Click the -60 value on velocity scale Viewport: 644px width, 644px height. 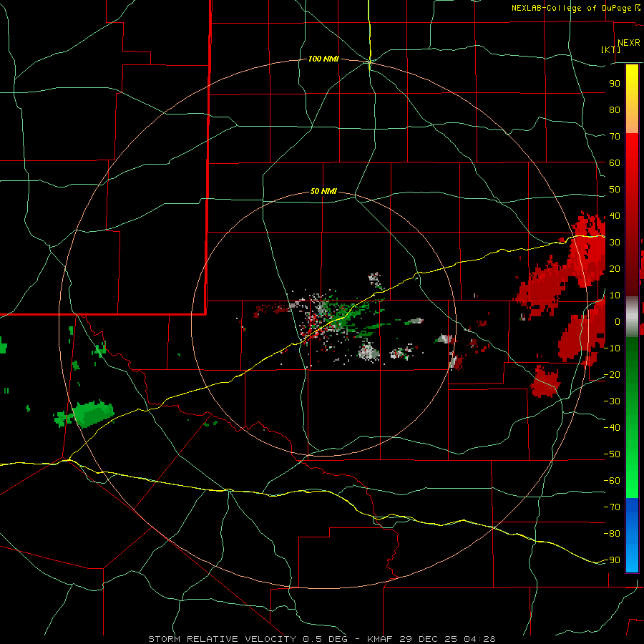click(x=612, y=481)
